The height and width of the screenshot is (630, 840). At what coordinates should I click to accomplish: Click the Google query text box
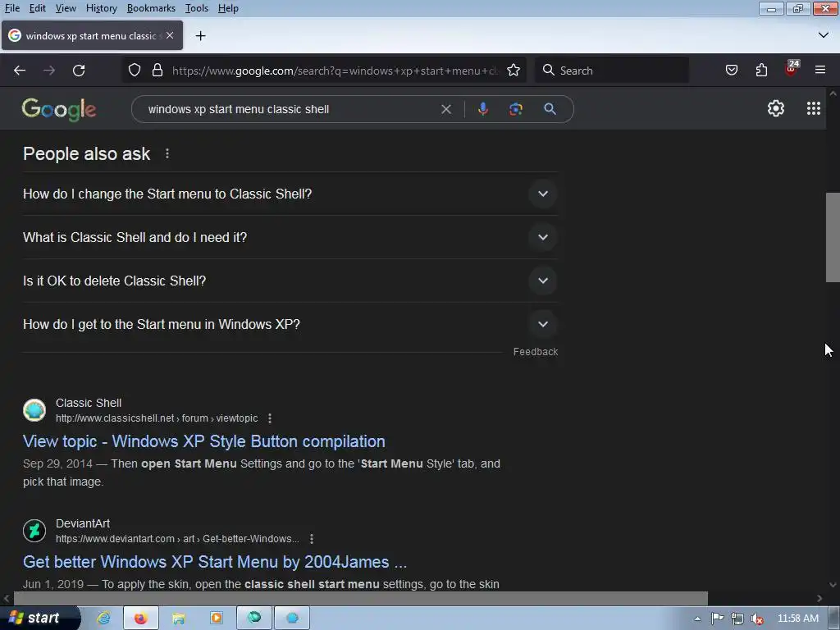(290, 109)
